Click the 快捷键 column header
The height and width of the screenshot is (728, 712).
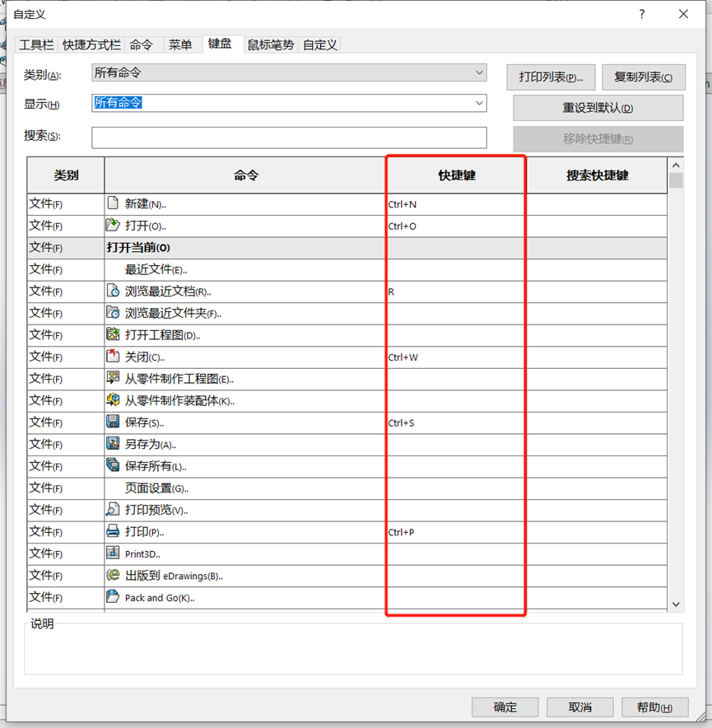[x=457, y=175]
